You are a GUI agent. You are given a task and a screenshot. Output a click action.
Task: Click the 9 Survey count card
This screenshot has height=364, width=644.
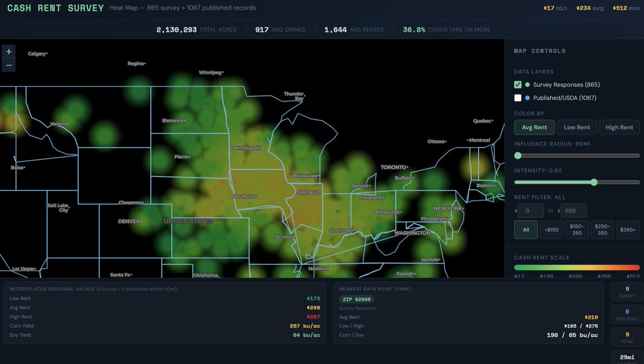click(x=627, y=292)
